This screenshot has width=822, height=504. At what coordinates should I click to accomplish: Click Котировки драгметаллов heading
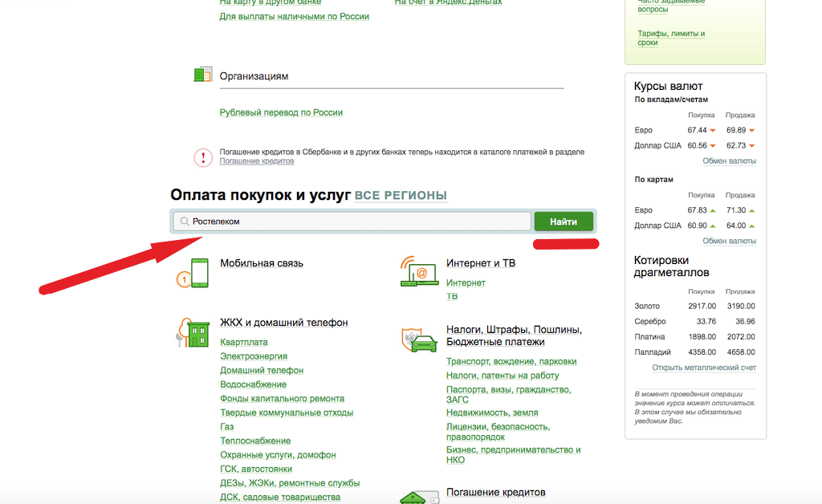(671, 266)
